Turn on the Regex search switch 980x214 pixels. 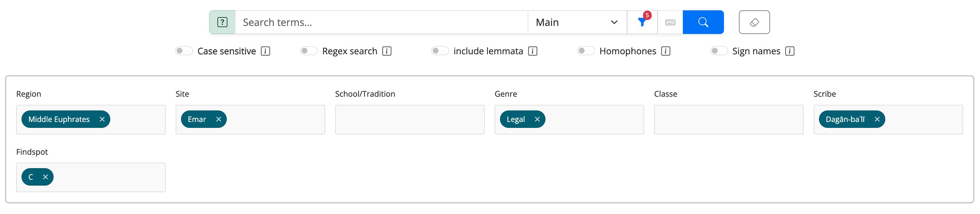tap(308, 51)
